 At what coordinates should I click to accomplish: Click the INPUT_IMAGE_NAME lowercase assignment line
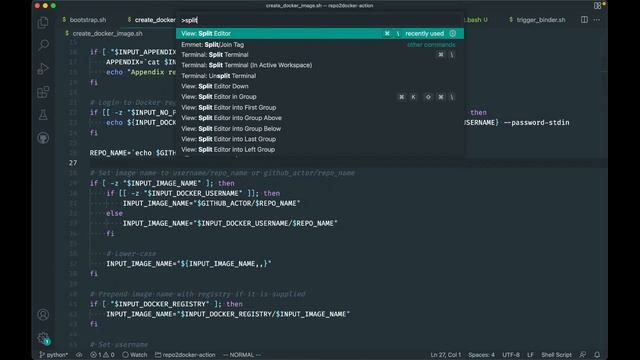click(x=189, y=264)
